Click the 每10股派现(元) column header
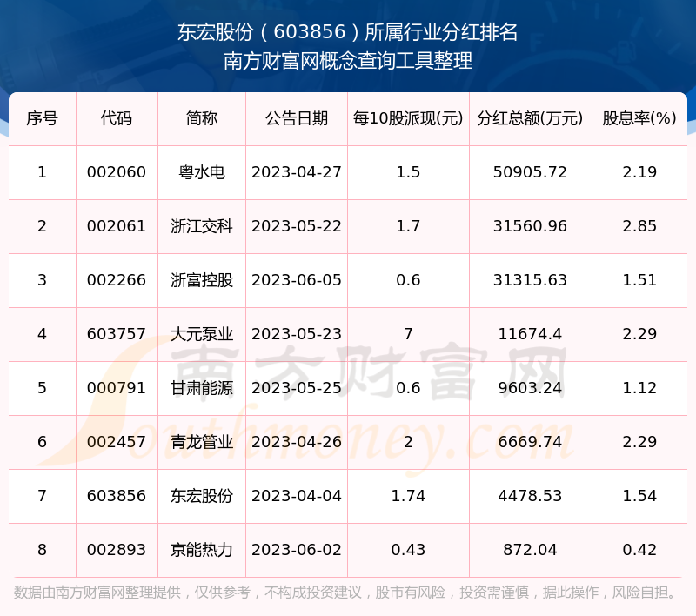This screenshot has height=616, width=696. tap(408, 118)
